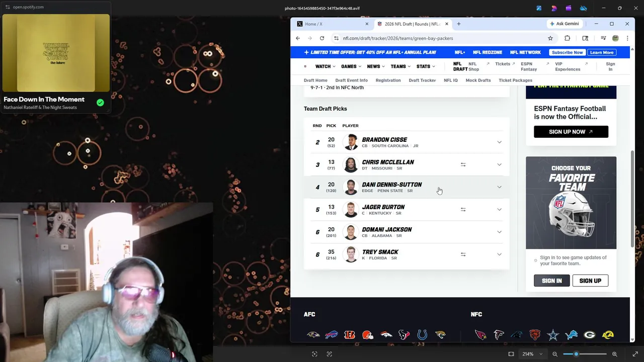Open the NEWS dropdown menu

pyautogui.click(x=375, y=66)
